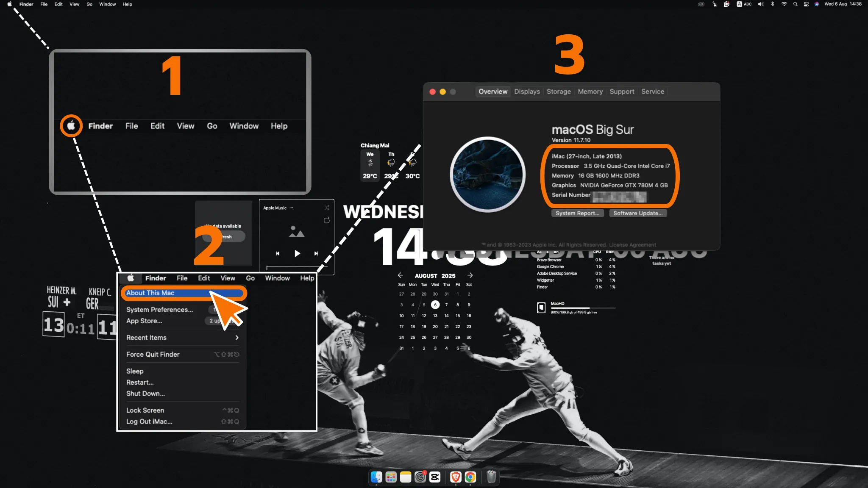This screenshot has height=488, width=868.
Task: Click the System Report button
Action: click(577, 213)
